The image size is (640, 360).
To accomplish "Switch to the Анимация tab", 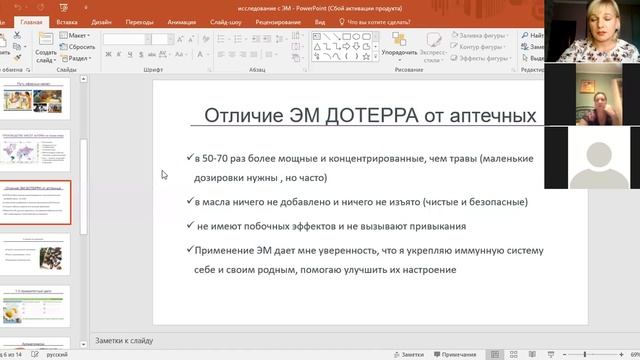I will [182, 22].
